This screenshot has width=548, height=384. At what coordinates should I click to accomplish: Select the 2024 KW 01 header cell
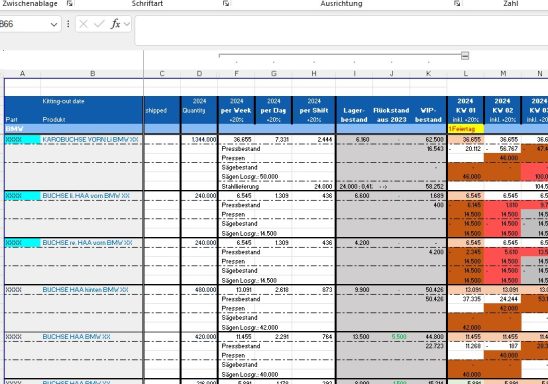[466, 110]
